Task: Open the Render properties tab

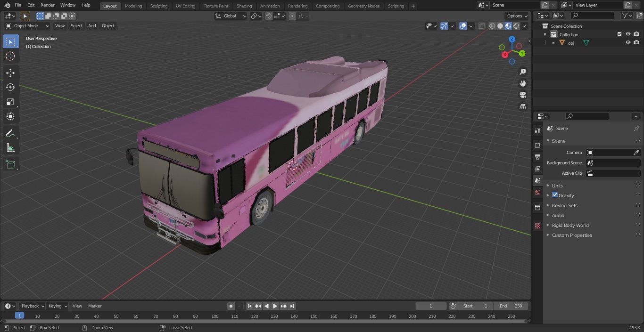Action: (x=537, y=146)
